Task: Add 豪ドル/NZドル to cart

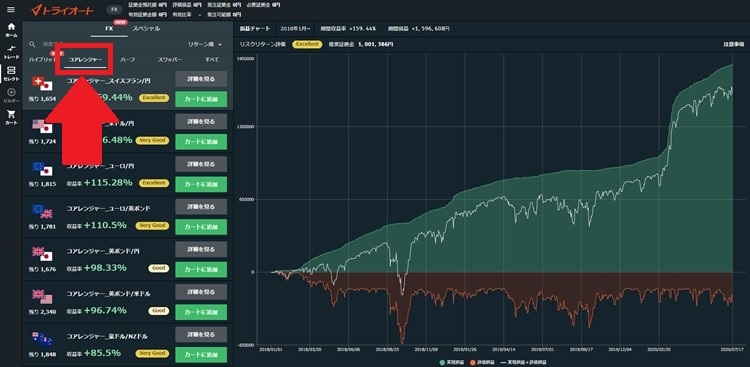Action: 201,355
